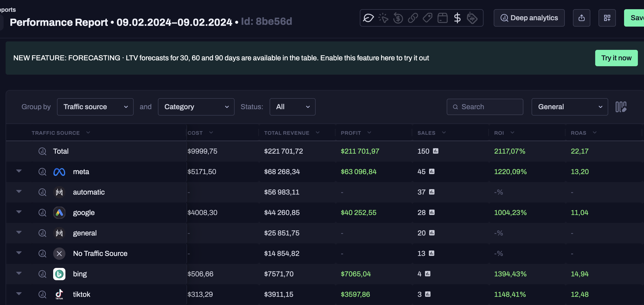Image resolution: width=644 pixels, height=305 pixels.
Task: Select the leaf icon in the toolbar
Action: (x=369, y=18)
